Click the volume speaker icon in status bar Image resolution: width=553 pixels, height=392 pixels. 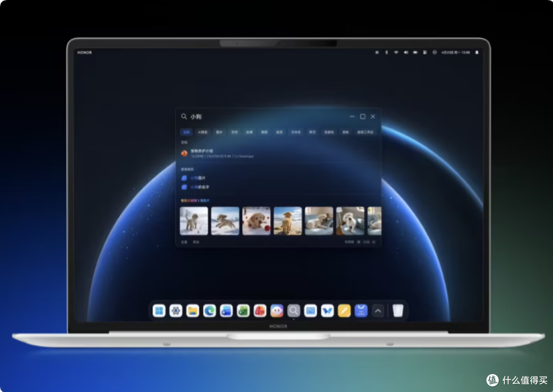(406, 52)
